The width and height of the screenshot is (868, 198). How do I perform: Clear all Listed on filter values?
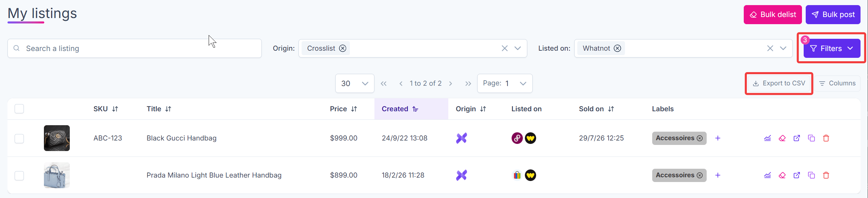(x=770, y=48)
